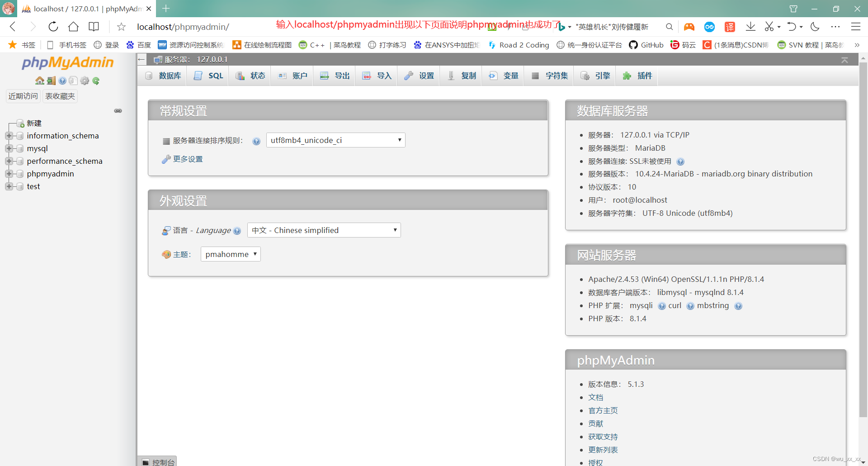Open the 数据库 (Databases) tab
Image resolution: width=868 pixels, height=466 pixels.
[x=163, y=76]
